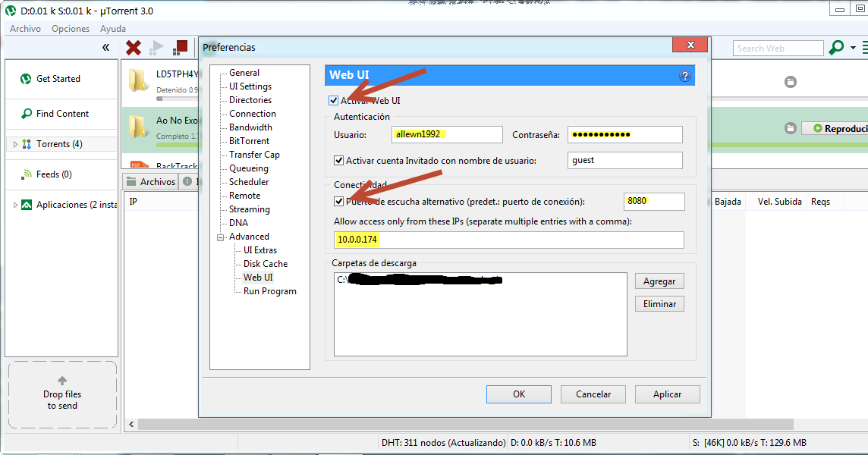This screenshot has width=868, height=455.
Task: Expand Torrents (4) in the sidebar
Action: 14,143
